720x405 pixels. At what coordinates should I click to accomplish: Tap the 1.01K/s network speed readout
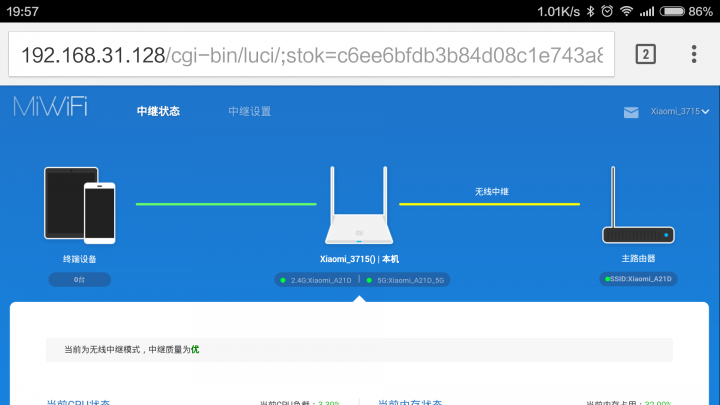(x=558, y=11)
